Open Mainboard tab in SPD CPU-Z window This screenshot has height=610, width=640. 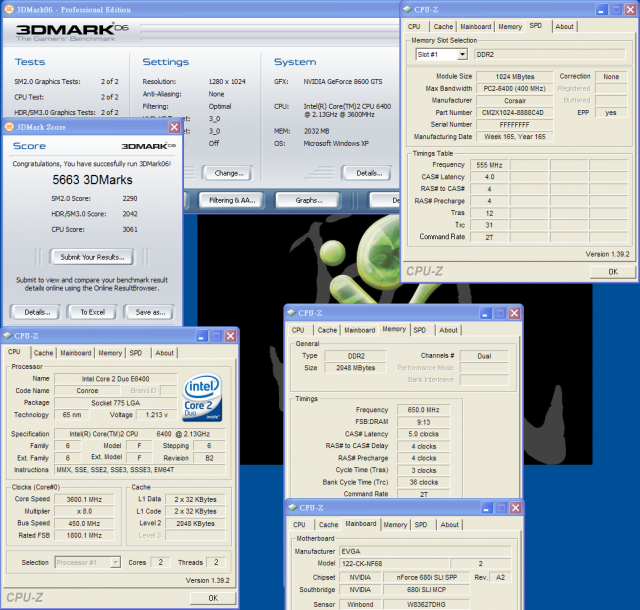tap(476, 27)
